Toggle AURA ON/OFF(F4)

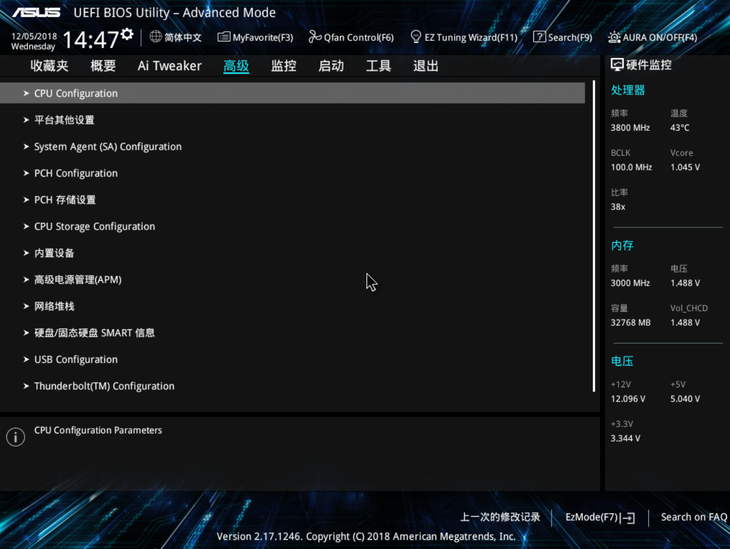(653, 37)
